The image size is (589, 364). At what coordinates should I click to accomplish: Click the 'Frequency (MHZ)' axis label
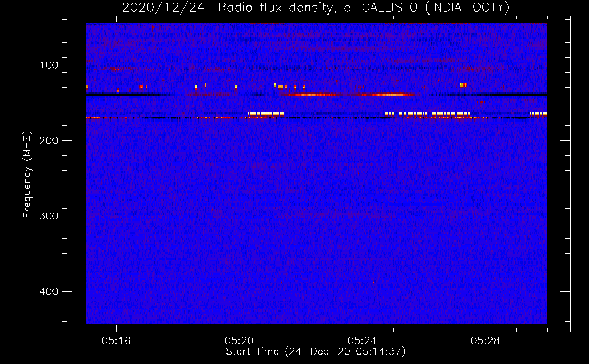[x=28, y=174]
